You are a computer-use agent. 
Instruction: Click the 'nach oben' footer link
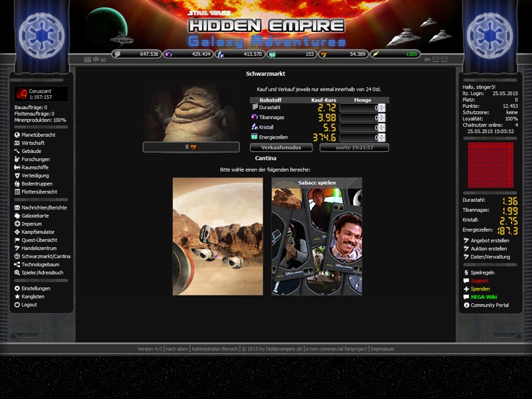point(176,348)
